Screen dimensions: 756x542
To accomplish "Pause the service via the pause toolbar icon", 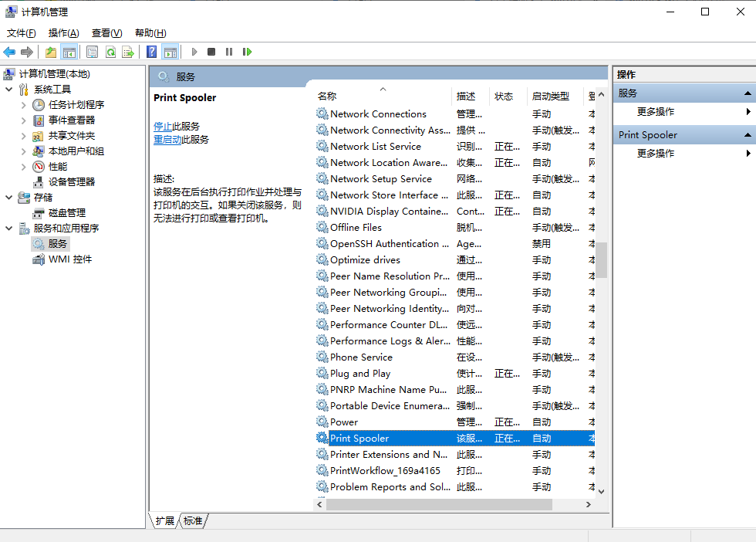I will pyautogui.click(x=229, y=52).
